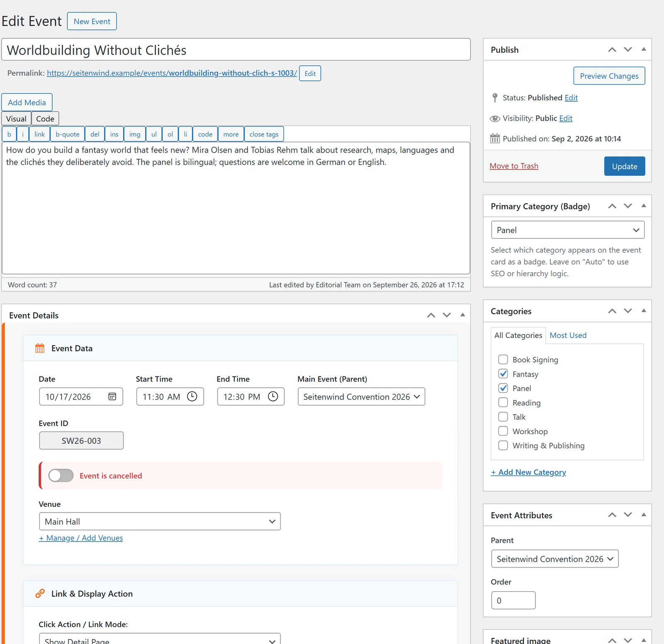Move the Event Attributes panel down
This screenshot has height=644, width=664.
click(x=628, y=515)
